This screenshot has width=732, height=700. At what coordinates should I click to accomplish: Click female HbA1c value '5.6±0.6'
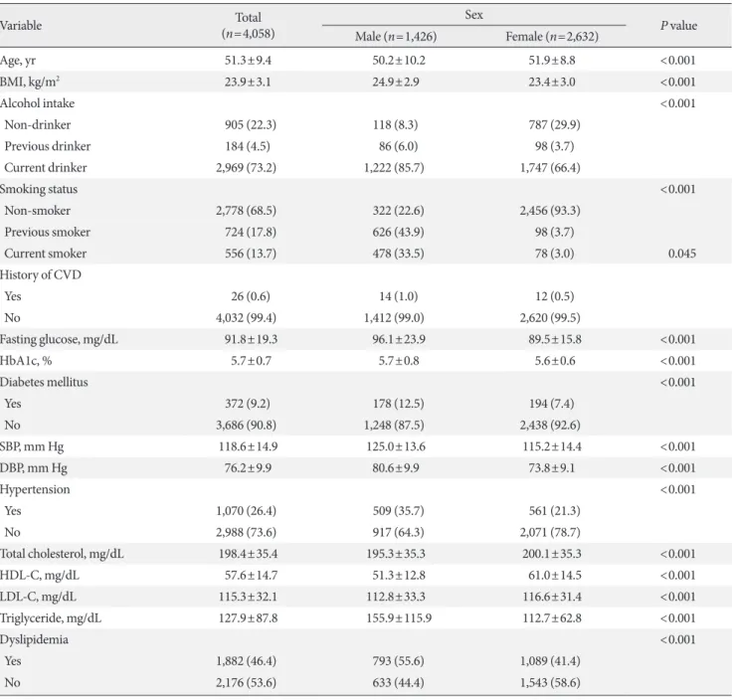pos(555,361)
